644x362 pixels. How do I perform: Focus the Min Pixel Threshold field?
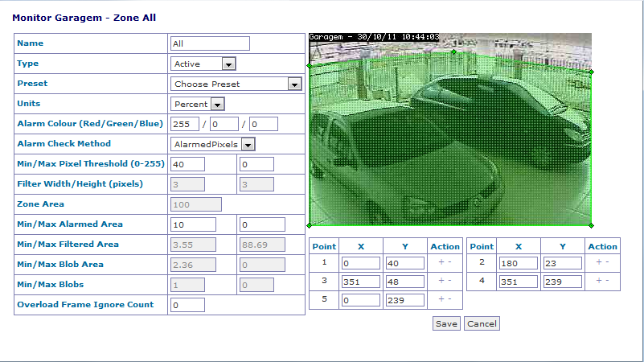(187, 164)
